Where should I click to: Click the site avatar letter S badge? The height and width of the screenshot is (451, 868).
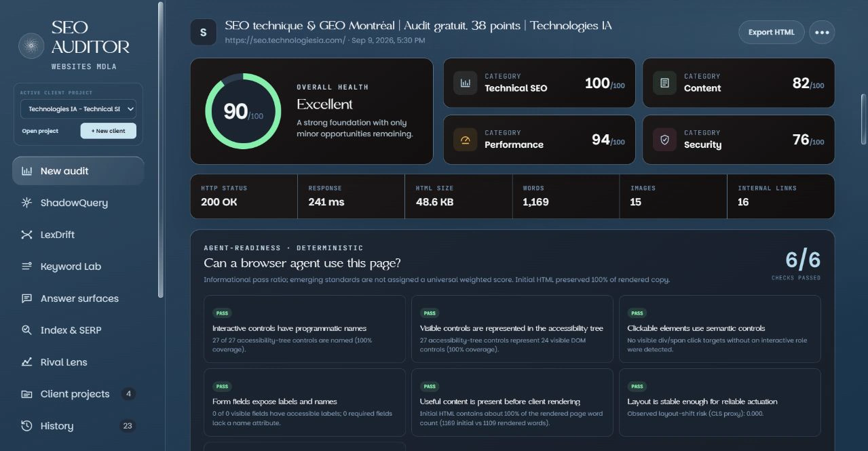203,32
